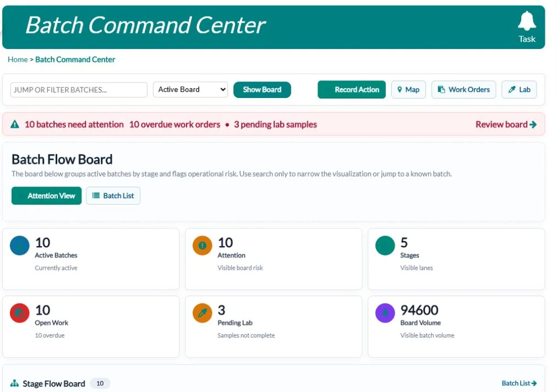Click the Batch List lines icon
The width and height of the screenshot is (557, 392).
click(96, 195)
